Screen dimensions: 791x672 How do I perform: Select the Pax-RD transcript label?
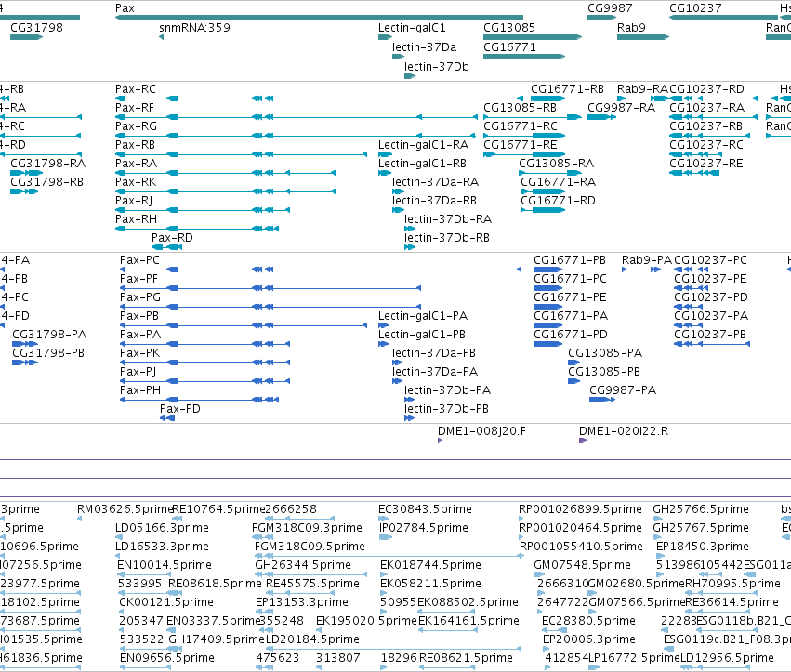point(172,238)
